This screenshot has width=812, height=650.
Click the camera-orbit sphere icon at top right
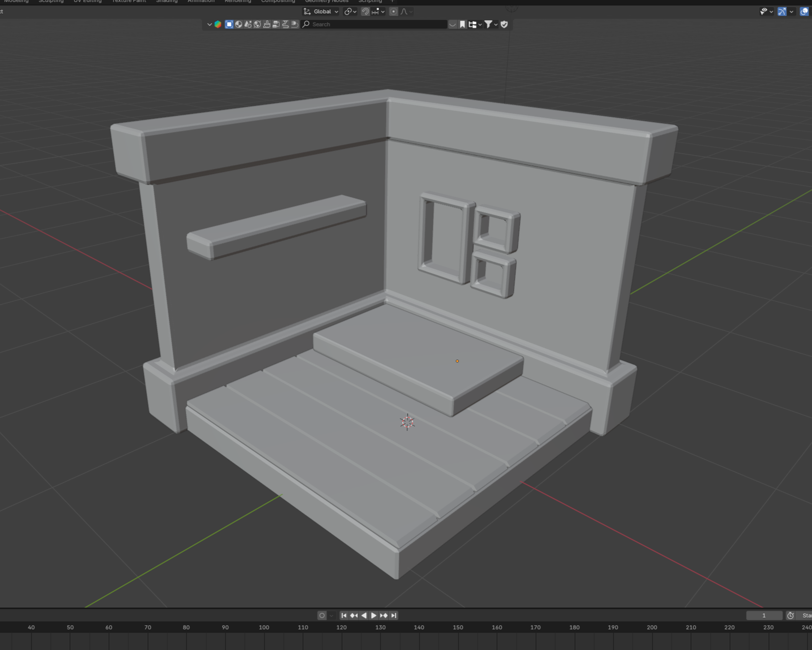pyautogui.click(x=804, y=11)
